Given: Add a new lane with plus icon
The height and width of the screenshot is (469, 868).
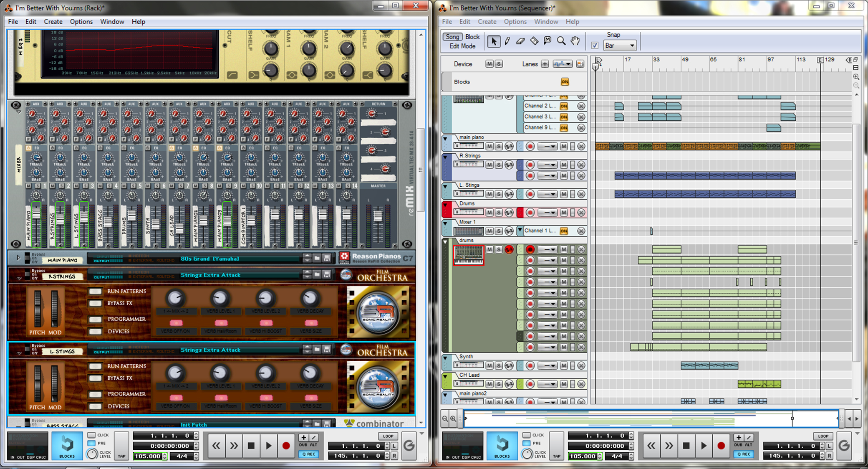Looking at the screenshot, I should [545, 64].
